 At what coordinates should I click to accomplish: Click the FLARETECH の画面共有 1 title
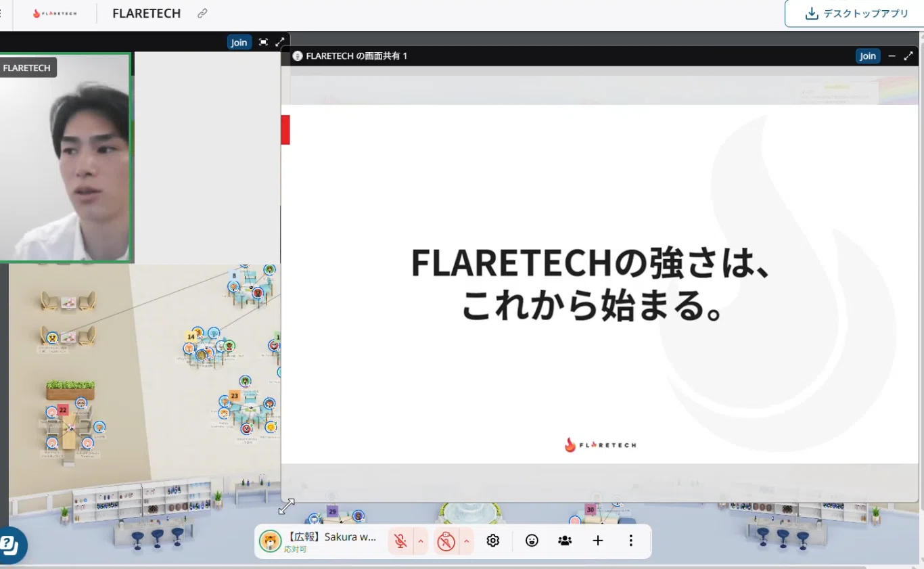point(356,56)
